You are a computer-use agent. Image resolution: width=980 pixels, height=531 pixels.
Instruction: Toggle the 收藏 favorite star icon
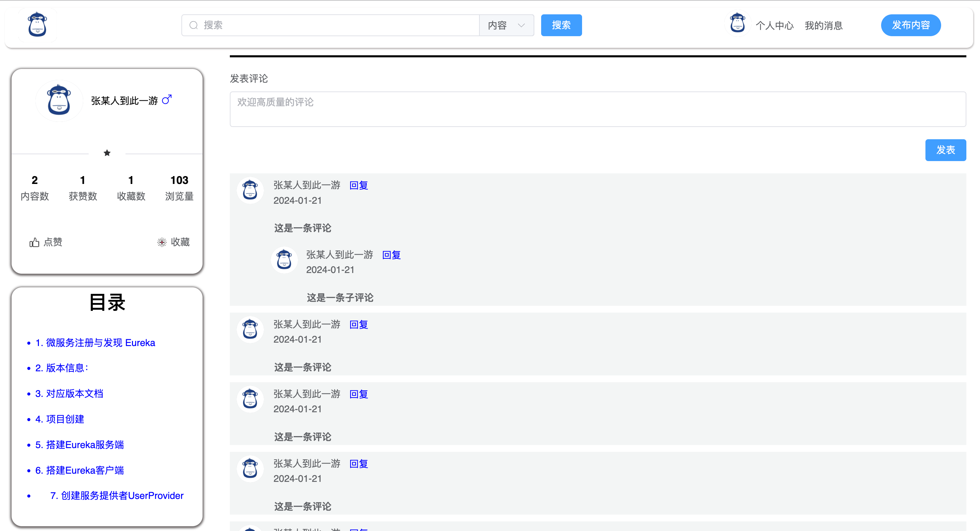point(162,243)
